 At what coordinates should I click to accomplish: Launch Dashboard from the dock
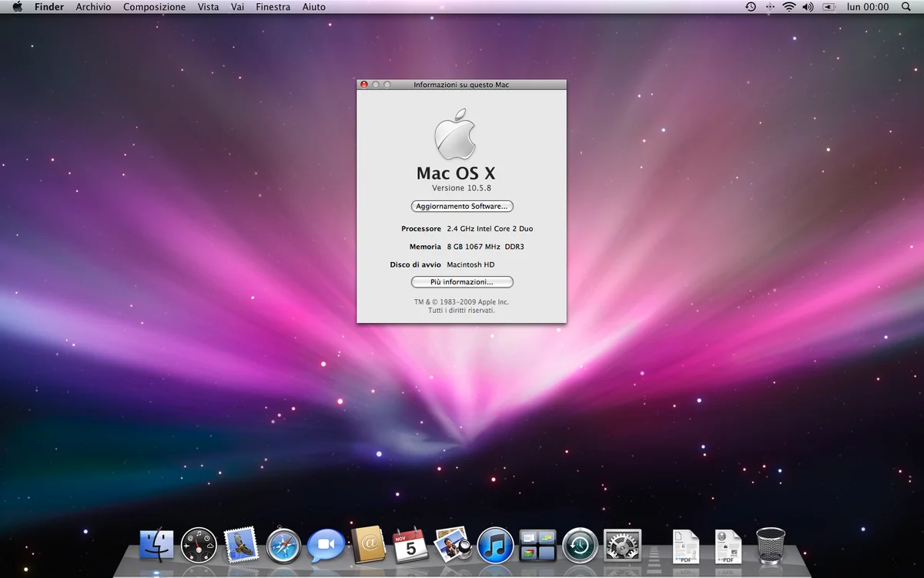(199, 546)
